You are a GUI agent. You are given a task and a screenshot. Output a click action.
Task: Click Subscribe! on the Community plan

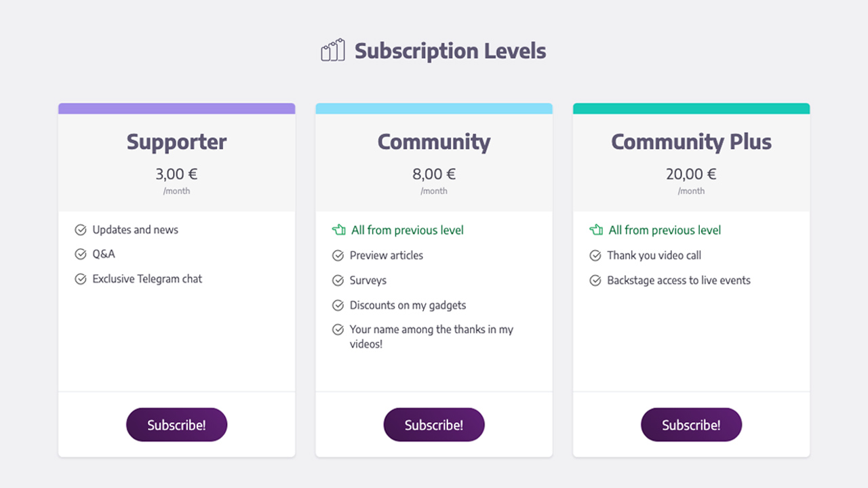point(434,424)
